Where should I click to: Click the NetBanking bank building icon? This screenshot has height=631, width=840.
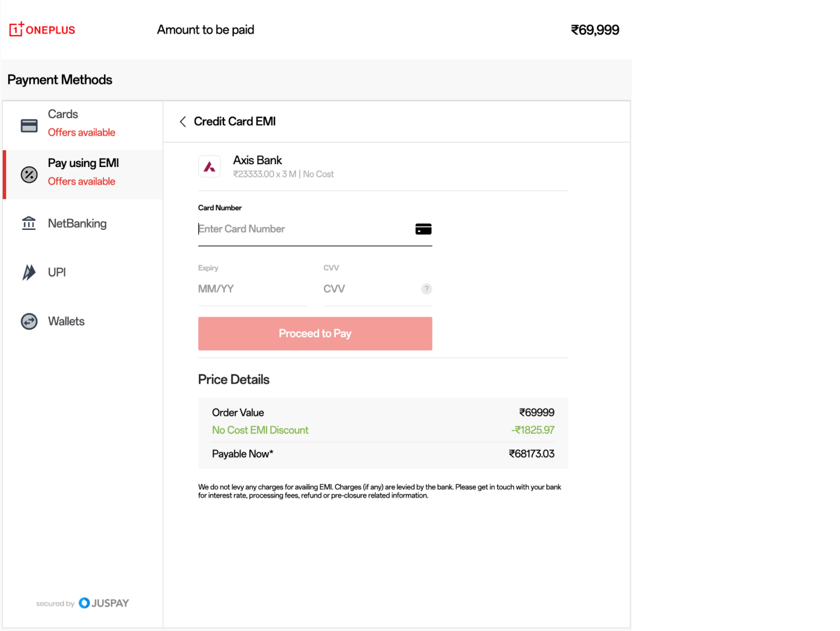pos(29,223)
